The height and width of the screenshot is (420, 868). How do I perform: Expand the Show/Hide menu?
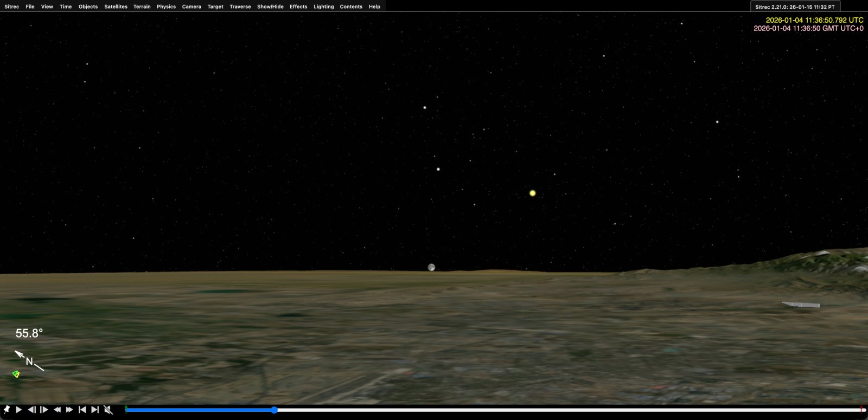(270, 7)
